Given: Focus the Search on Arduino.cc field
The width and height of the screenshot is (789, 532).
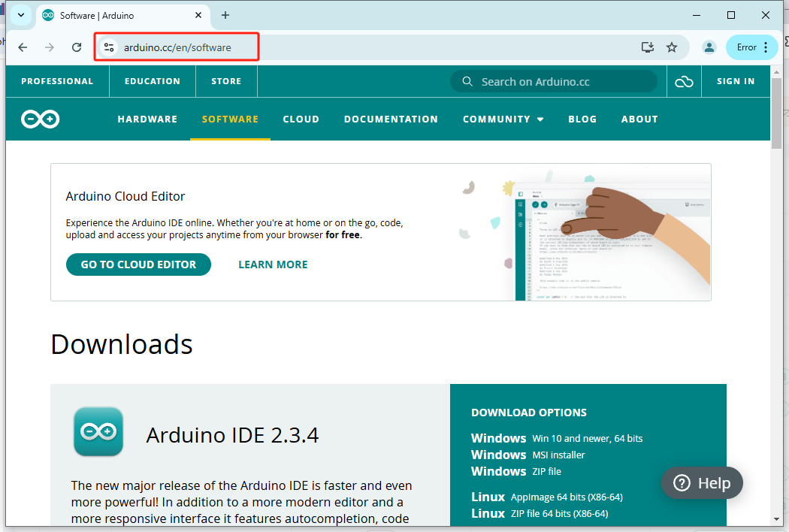Looking at the screenshot, I should click(x=554, y=82).
